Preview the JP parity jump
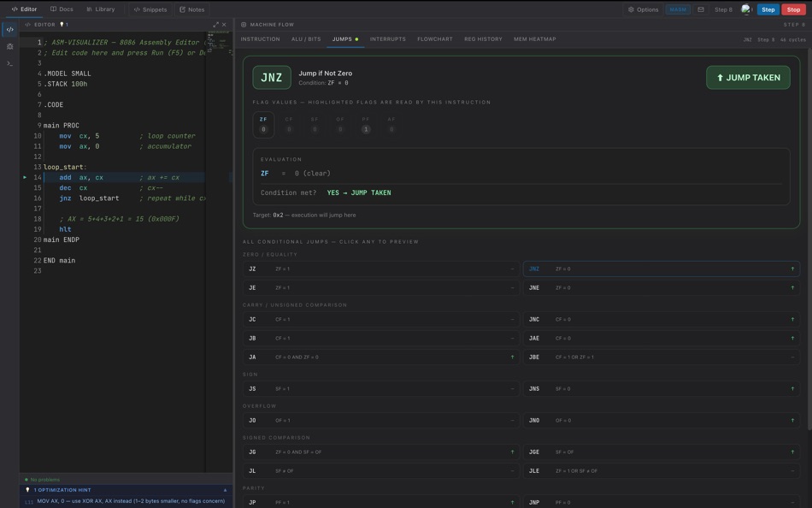The image size is (812, 508). click(x=381, y=502)
